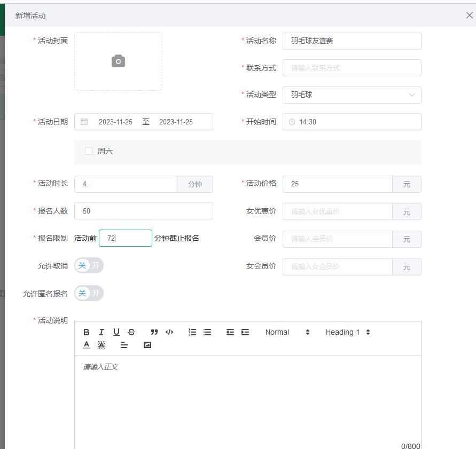The image size is (476, 449).
Task: Apply strikethrough formatting in the editor
Action: (x=131, y=332)
